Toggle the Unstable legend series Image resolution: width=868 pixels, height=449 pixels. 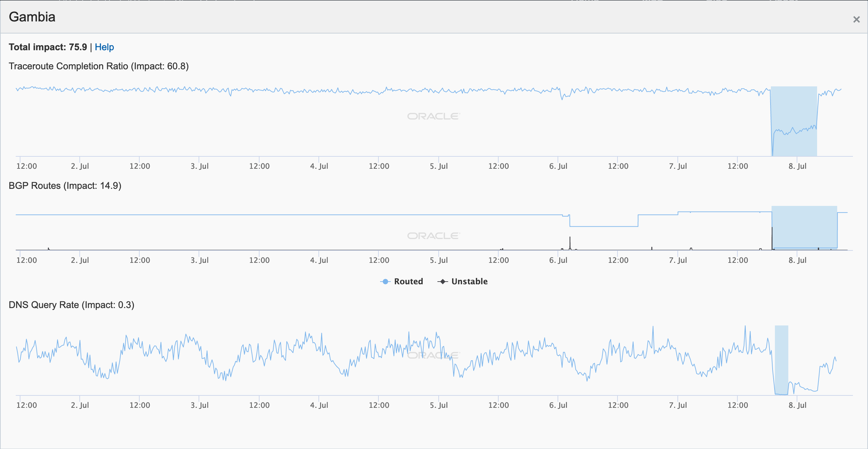(469, 281)
